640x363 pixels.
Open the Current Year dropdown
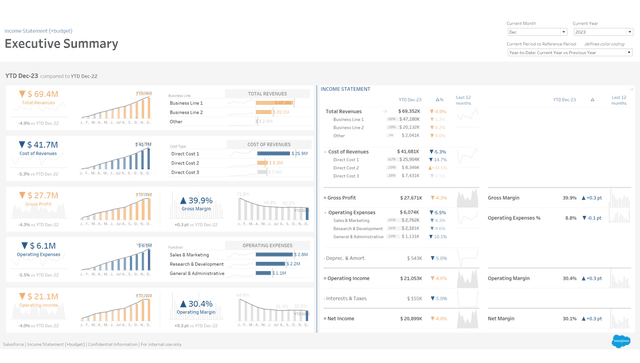(603, 32)
